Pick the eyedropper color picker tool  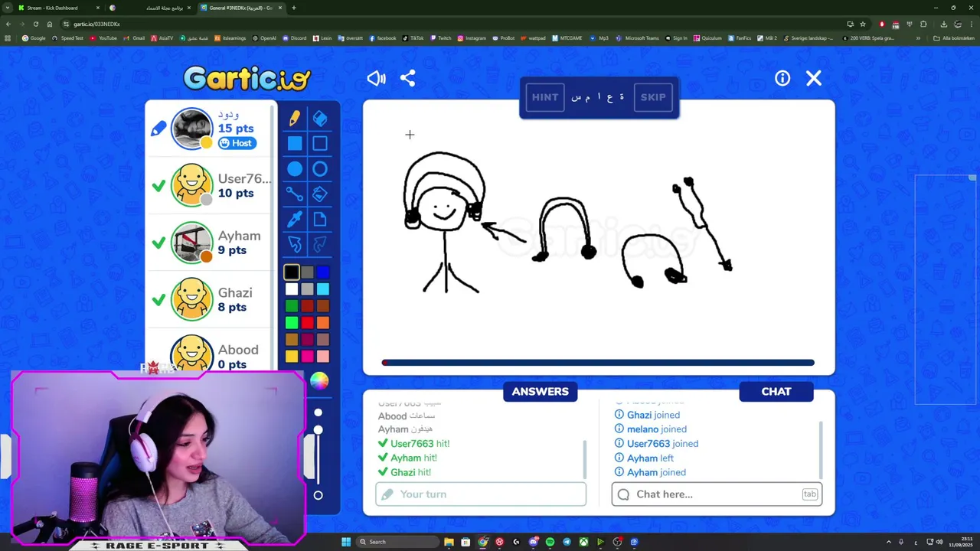pyautogui.click(x=295, y=220)
